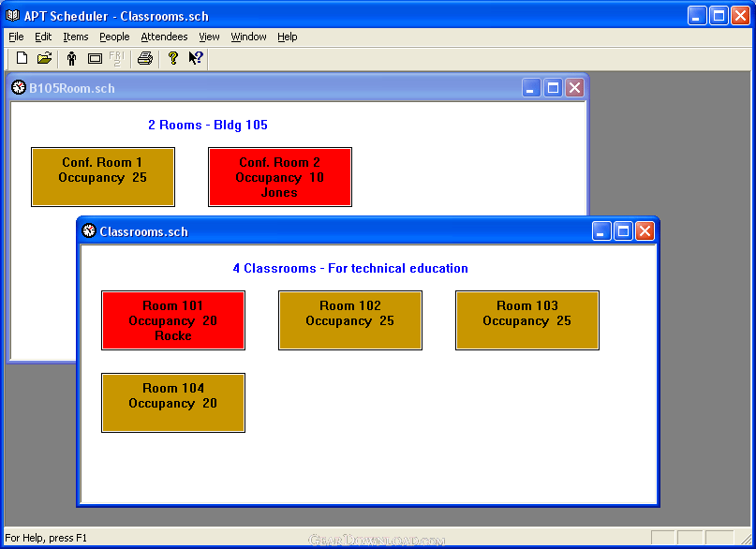Open the Help menu

coord(287,37)
